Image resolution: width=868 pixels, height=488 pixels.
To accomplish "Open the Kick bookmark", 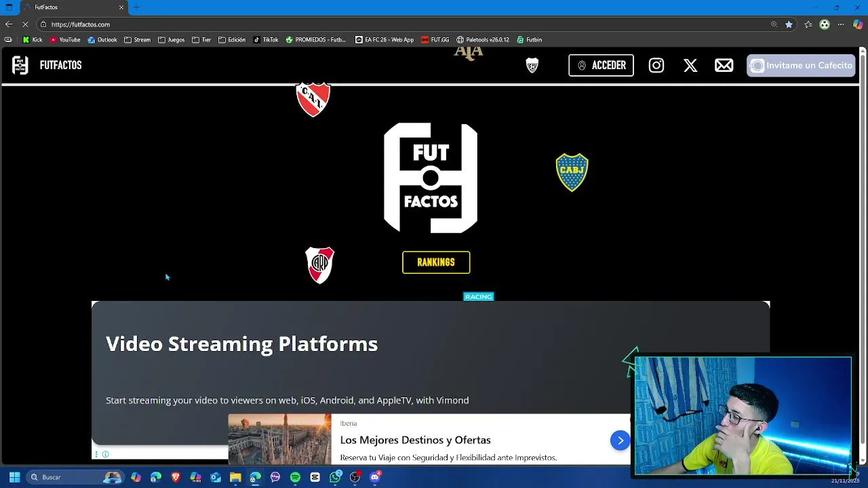I will pos(33,39).
